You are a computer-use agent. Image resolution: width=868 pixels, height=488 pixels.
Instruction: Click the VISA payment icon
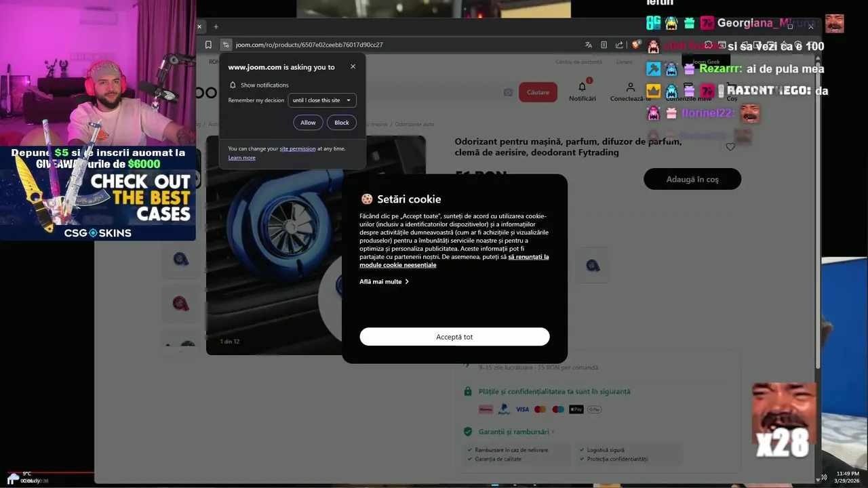point(522,409)
